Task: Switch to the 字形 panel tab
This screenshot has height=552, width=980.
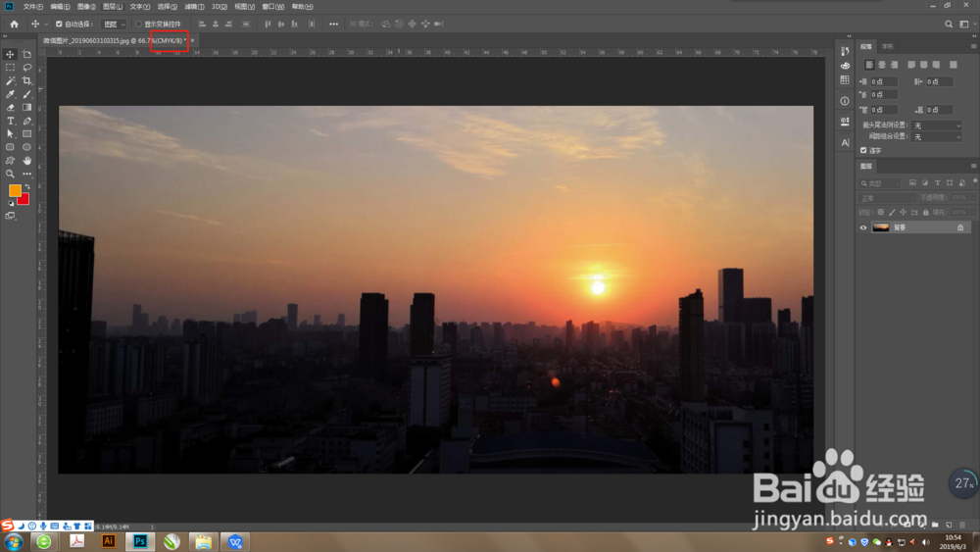Action: tap(888, 46)
